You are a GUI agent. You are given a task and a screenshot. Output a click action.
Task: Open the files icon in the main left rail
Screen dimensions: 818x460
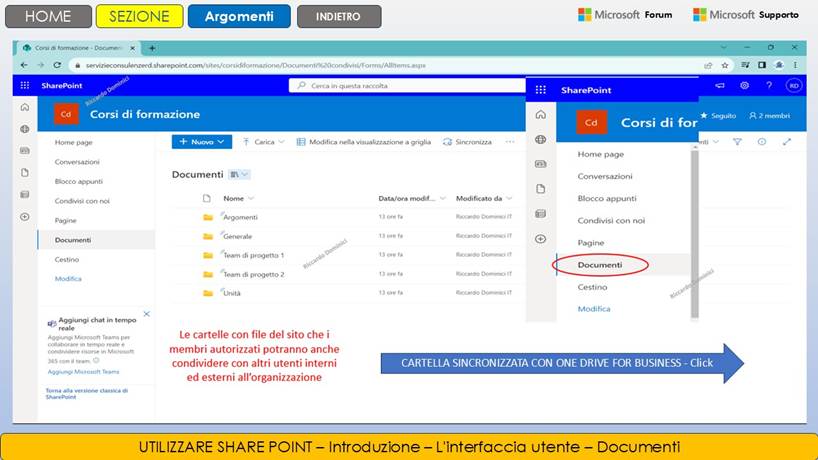pyautogui.click(x=25, y=173)
